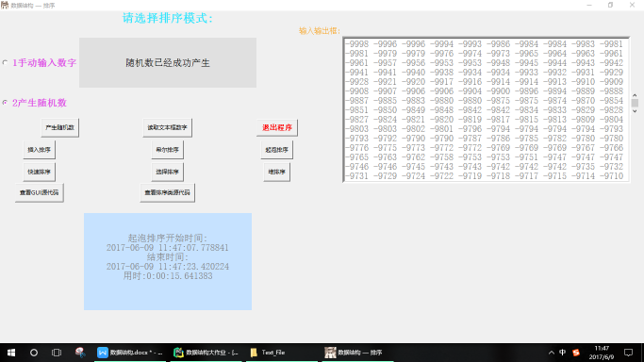Switch to Text_File folder taskbar item

pyautogui.click(x=282, y=353)
